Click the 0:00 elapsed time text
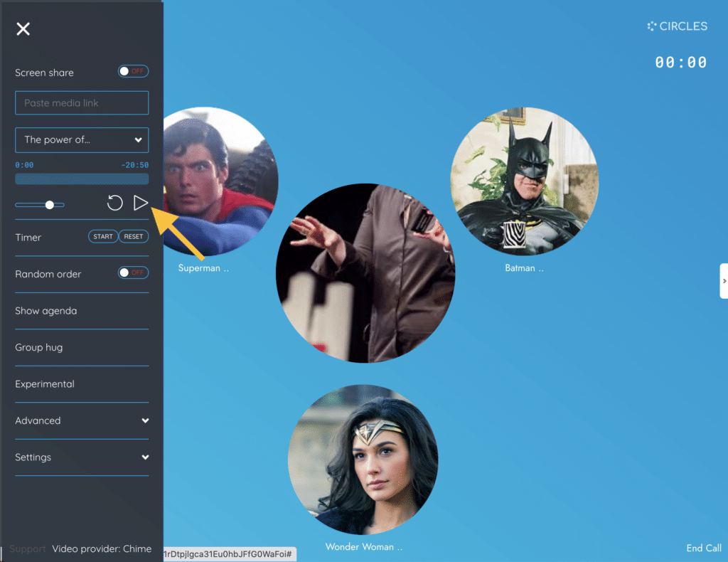The height and width of the screenshot is (562, 728). pos(24,165)
